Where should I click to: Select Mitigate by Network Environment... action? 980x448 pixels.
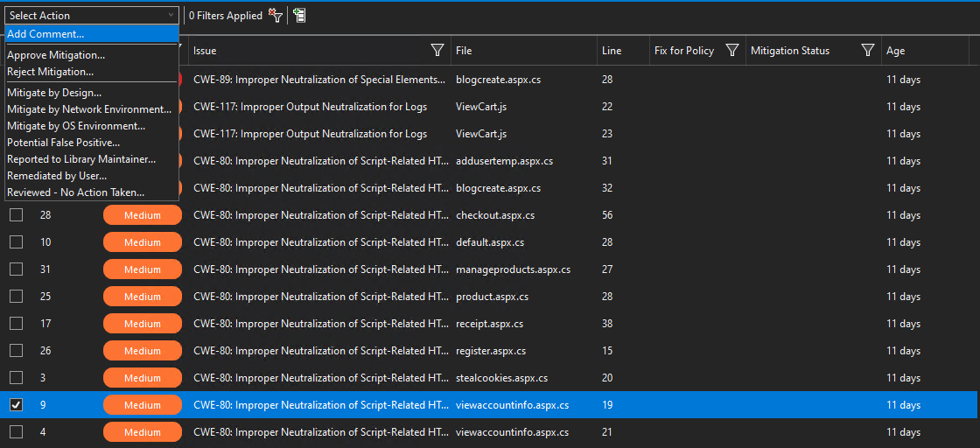tap(92, 109)
